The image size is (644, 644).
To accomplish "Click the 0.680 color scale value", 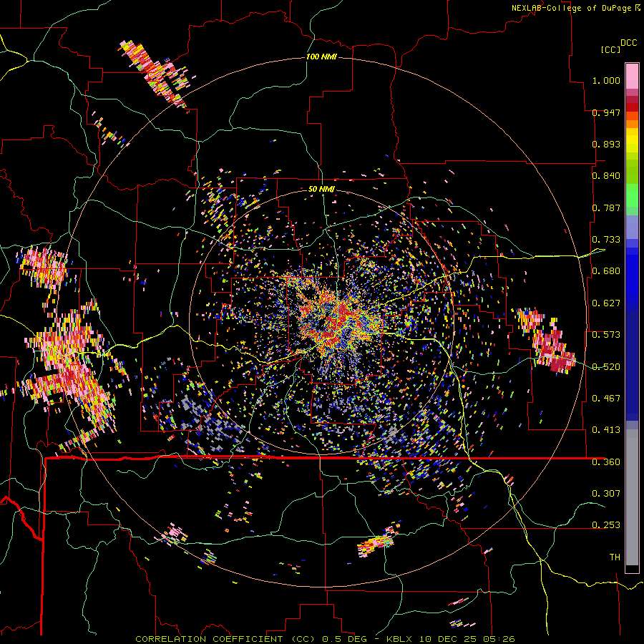I will (606, 271).
